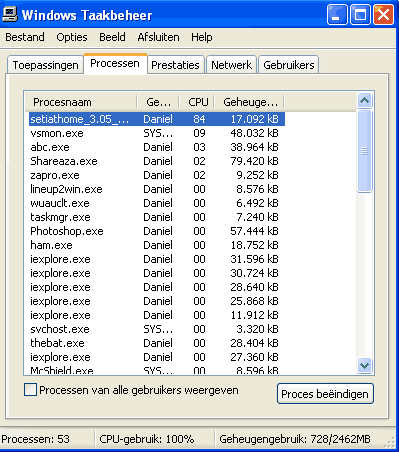Click the 48.032 kB memory value

(254, 133)
